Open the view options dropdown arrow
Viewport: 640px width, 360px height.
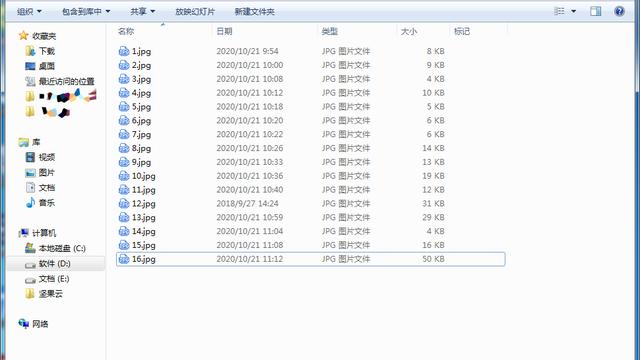(x=573, y=11)
